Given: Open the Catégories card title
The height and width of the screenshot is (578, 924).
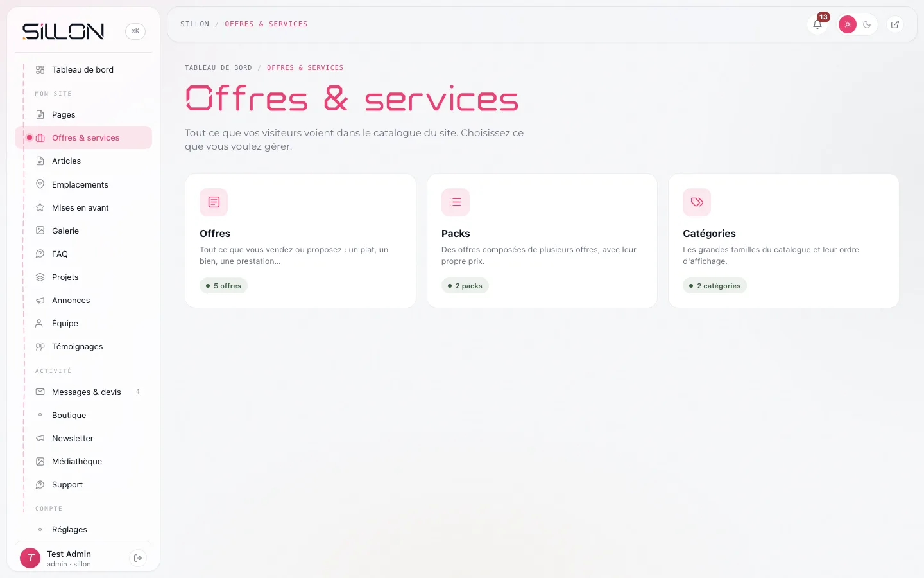Looking at the screenshot, I should (x=709, y=234).
